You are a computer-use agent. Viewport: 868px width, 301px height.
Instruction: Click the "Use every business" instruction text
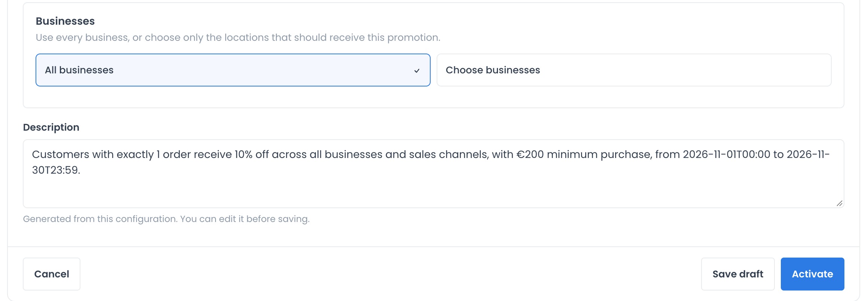click(x=238, y=37)
